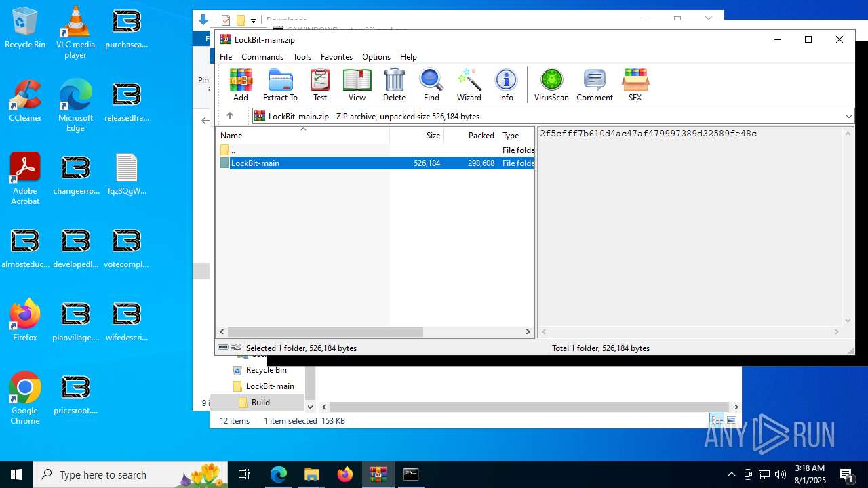Click the SFX toolbar icon
Image resolution: width=868 pixels, height=488 pixels.
coord(635,85)
